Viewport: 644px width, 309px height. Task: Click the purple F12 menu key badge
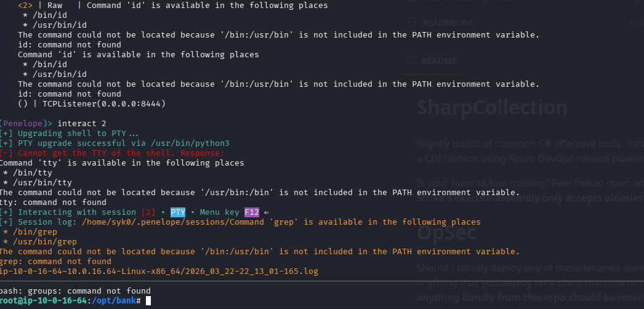(252, 212)
